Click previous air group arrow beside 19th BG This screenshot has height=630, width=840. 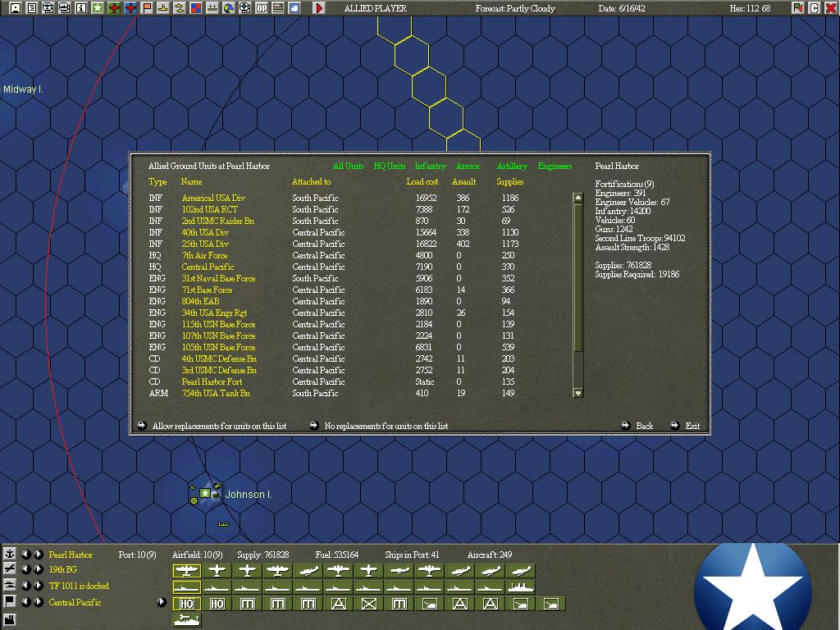25,569
